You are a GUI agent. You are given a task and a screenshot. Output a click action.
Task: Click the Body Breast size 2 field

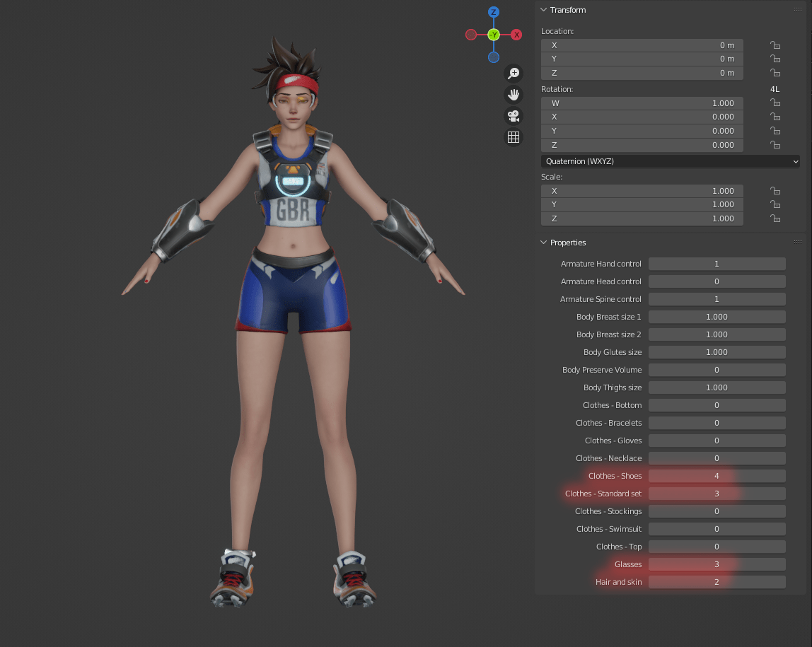point(717,334)
